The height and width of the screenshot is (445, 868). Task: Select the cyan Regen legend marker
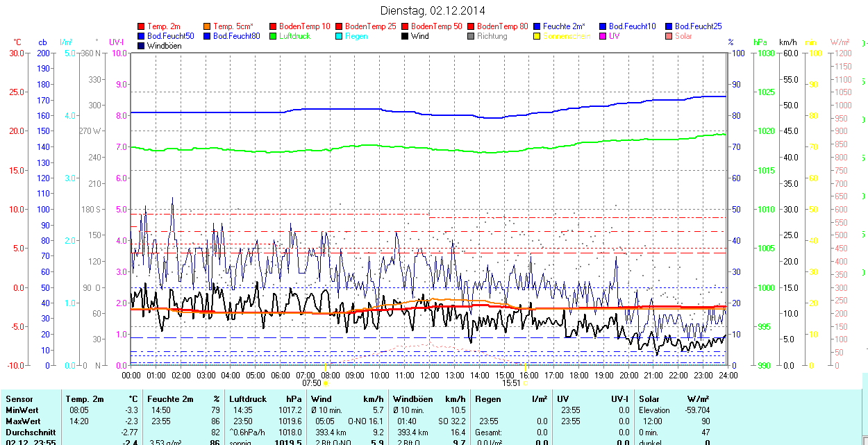pos(339,36)
